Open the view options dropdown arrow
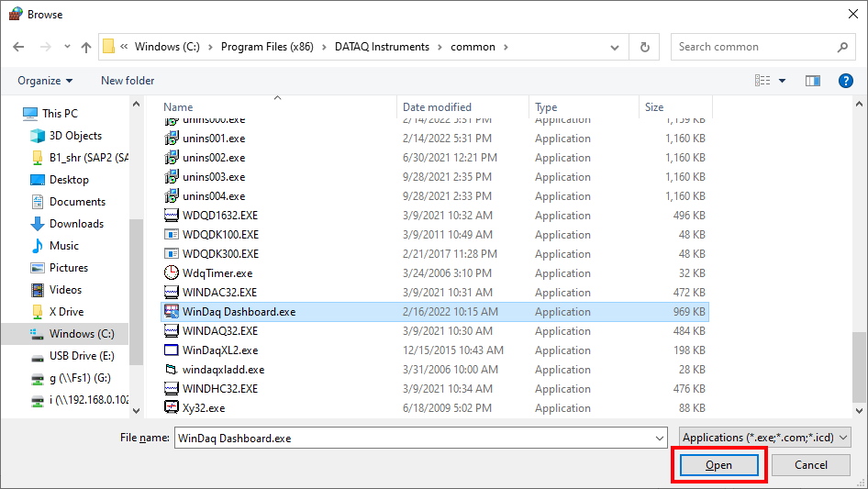868x489 pixels. pyautogui.click(x=782, y=81)
